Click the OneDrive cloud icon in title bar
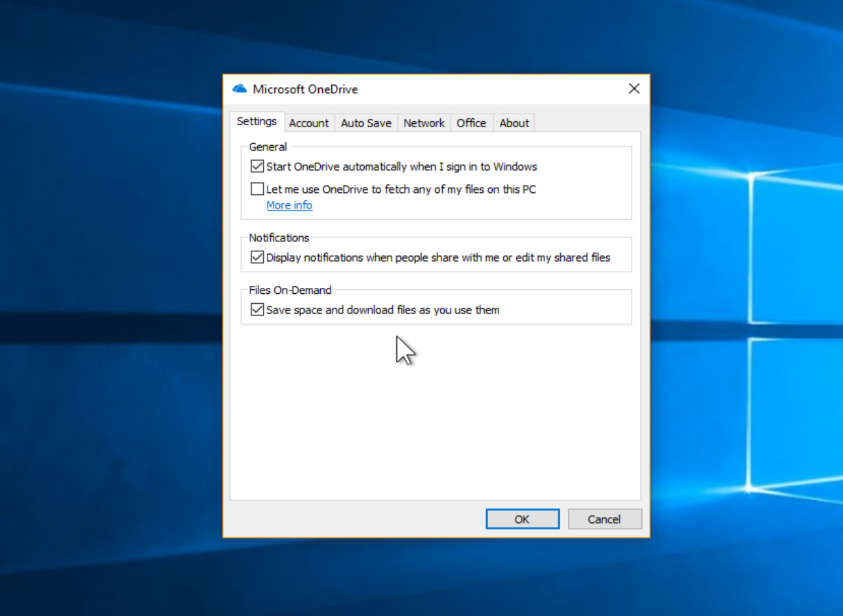Image resolution: width=843 pixels, height=616 pixels. 239,89
